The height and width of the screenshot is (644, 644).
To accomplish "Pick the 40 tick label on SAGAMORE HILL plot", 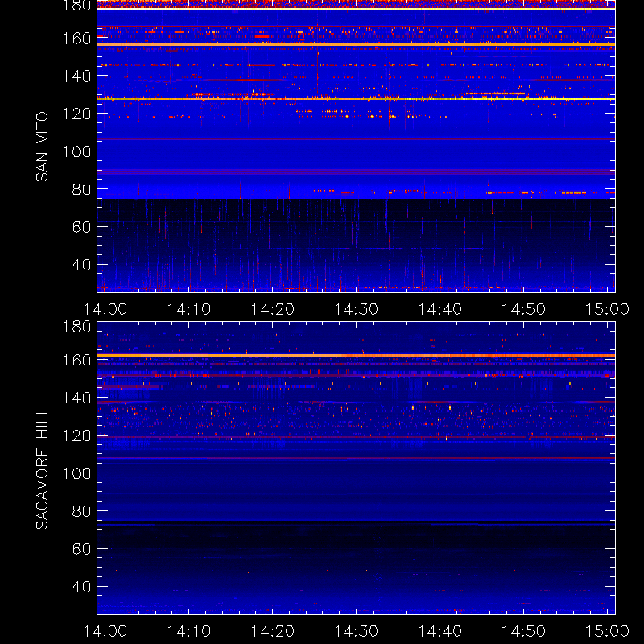I will [x=81, y=587].
